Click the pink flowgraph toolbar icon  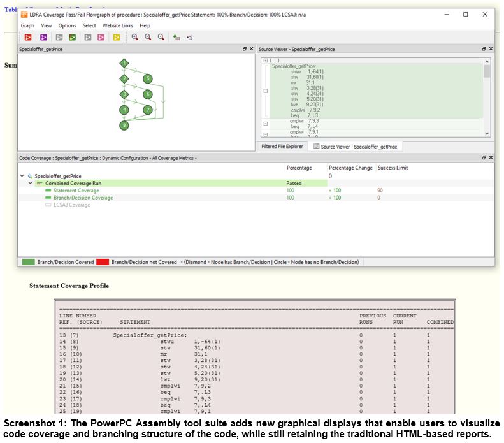(101, 38)
